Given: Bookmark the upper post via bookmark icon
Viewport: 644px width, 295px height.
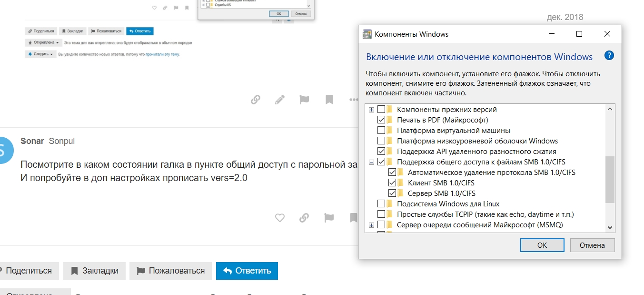Looking at the screenshot, I should click(x=329, y=100).
